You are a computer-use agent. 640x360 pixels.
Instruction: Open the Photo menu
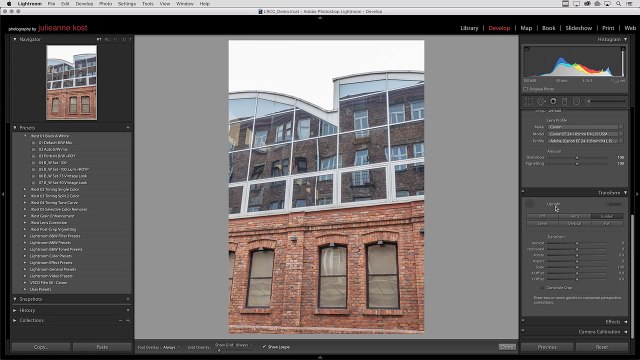tap(105, 4)
